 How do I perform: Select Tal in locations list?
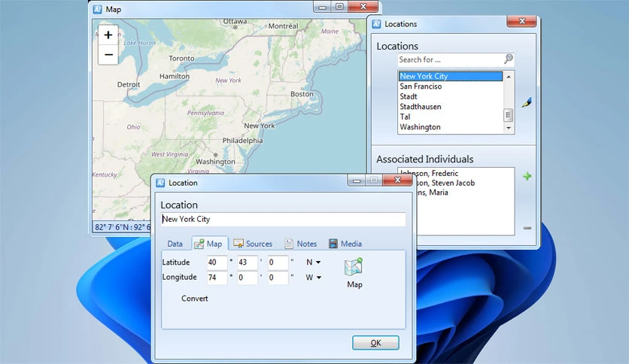click(x=451, y=117)
